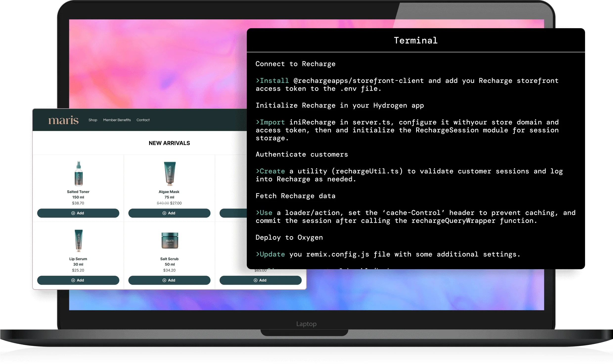
Task: Select Member Benefits navigation item
Action: click(x=116, y=120)
